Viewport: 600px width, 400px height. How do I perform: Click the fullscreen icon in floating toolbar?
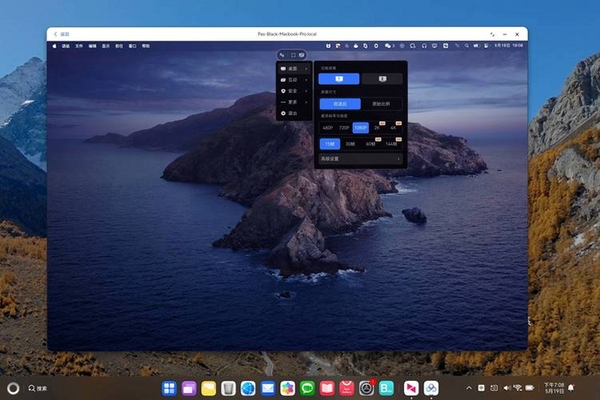pos(293,55)
